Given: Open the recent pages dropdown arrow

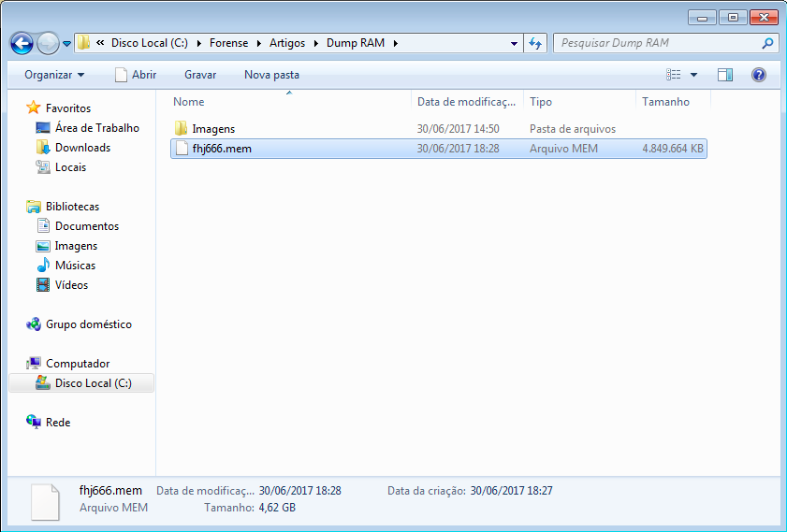Looking at the screenshot, I should tap(66, 44).
